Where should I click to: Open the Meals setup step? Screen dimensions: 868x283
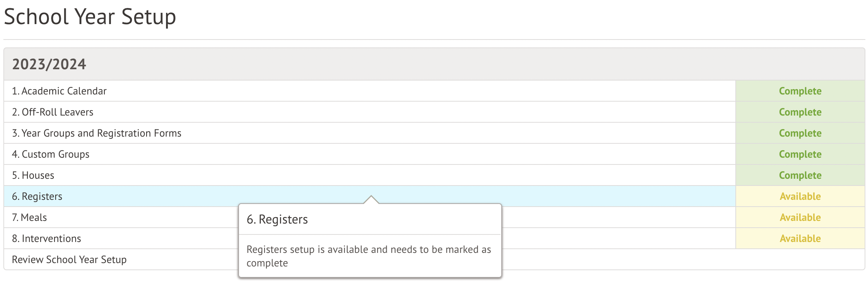29,218
